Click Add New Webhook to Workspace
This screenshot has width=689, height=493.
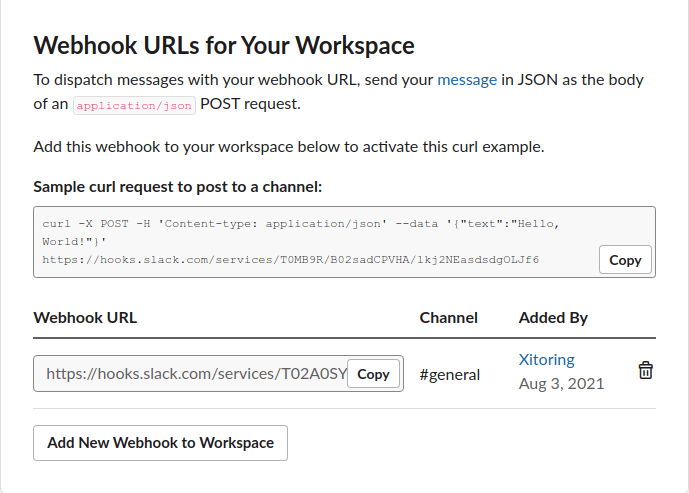coord(160,443)
